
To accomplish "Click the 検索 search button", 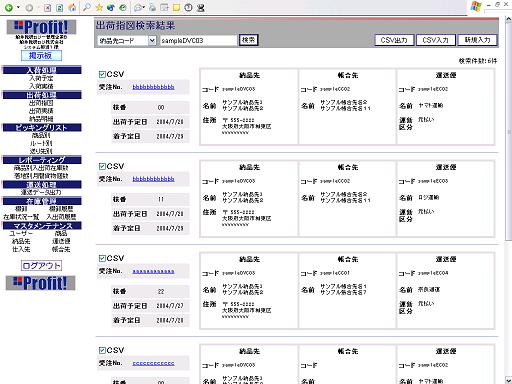I will pyautogui.click(x=248, y=40).
